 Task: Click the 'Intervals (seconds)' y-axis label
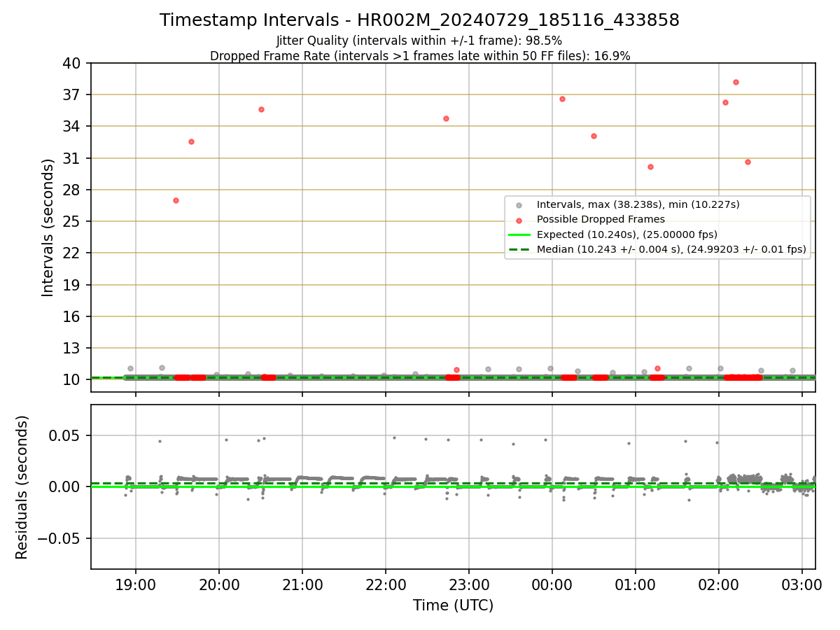48,227
